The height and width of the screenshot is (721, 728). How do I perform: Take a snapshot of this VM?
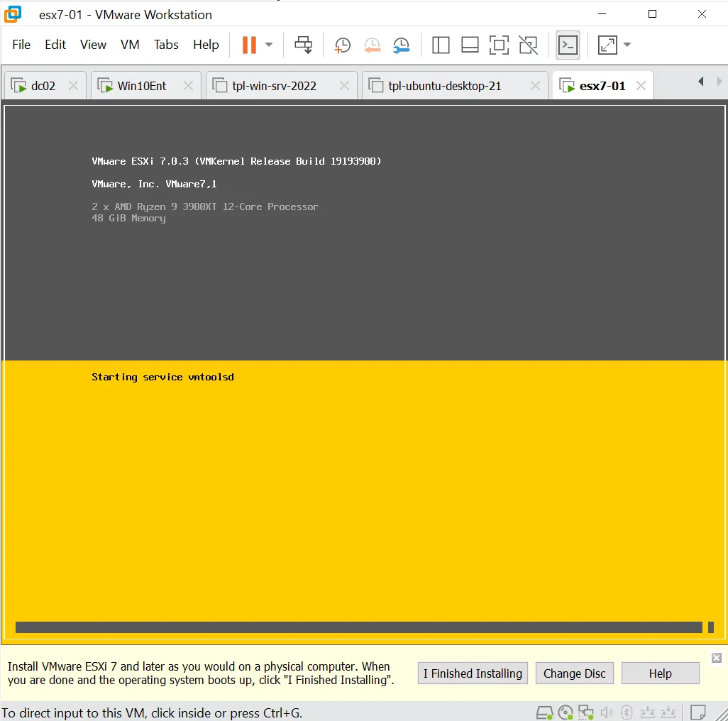(343, 45)
